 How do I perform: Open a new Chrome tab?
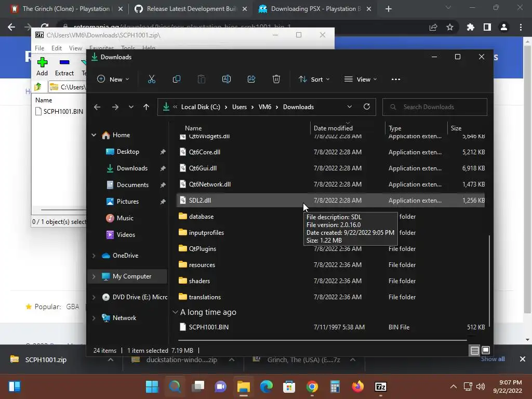389,9
